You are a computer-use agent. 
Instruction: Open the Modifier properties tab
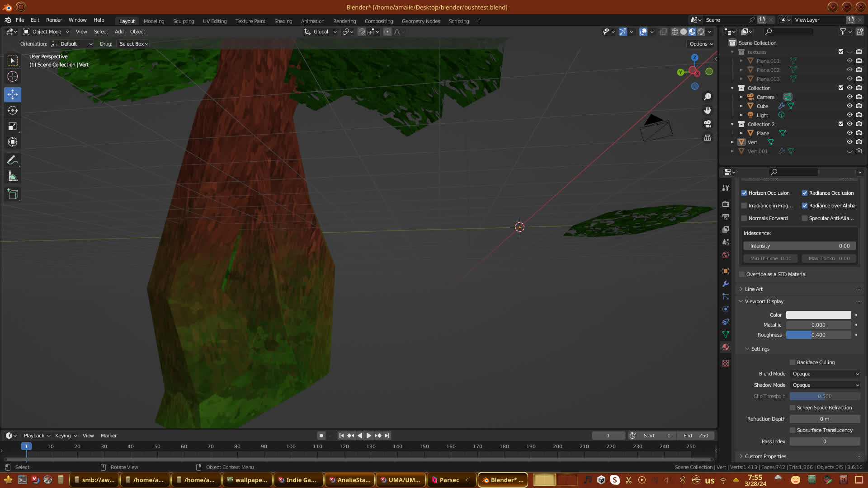[x=726, y=284]
